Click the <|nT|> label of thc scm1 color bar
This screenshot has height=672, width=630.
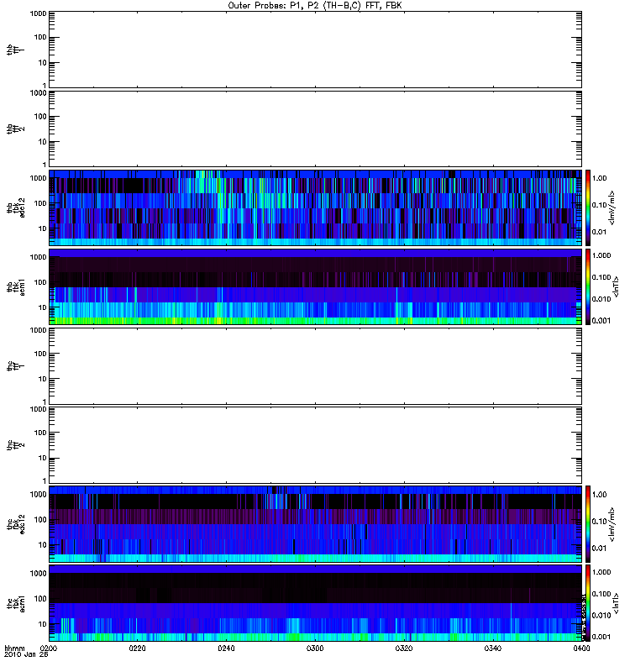point(616,603)
